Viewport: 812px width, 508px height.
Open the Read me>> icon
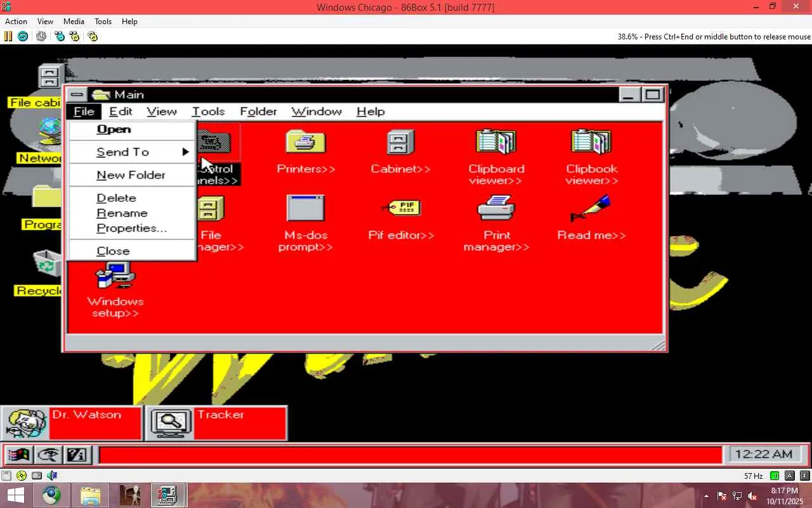point(591,218)
